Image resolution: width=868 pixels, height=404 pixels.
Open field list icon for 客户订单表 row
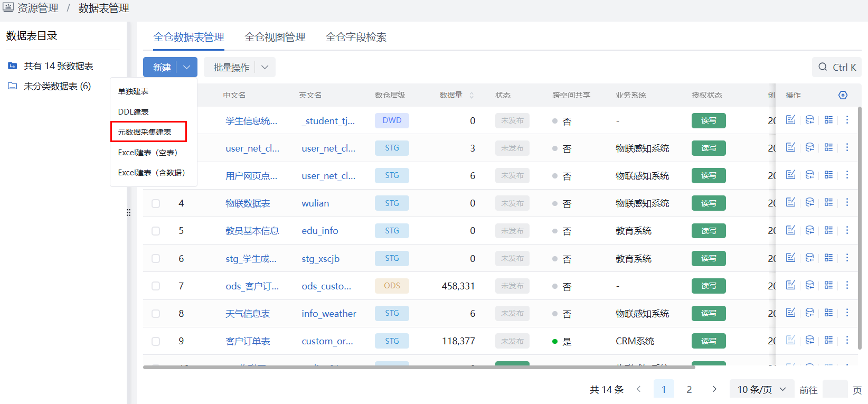click(x=828, y=340)
